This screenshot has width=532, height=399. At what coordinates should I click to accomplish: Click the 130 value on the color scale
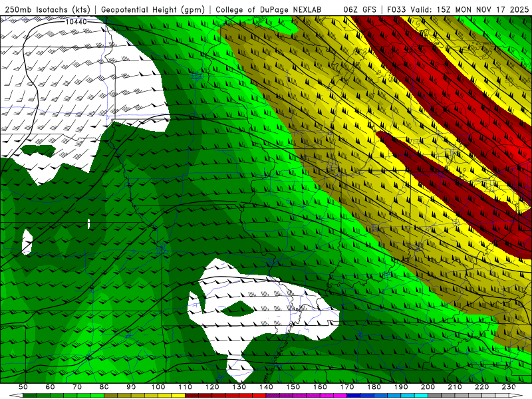click(239, 387)
